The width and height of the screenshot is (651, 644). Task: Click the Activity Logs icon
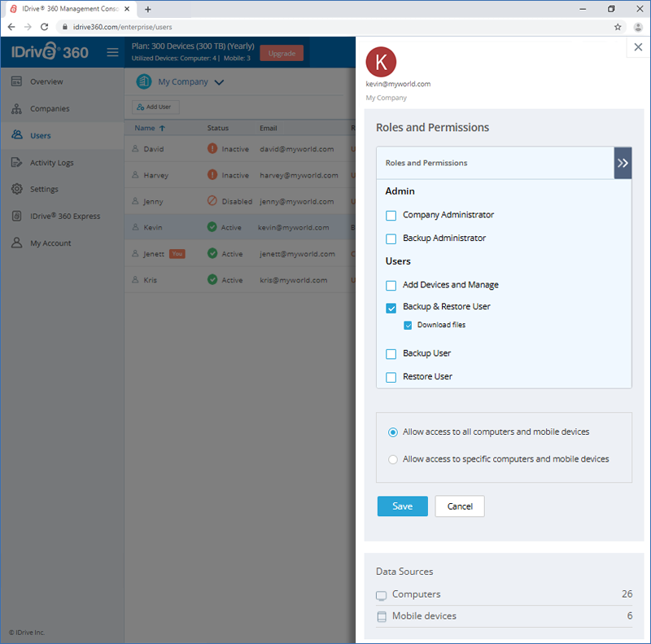pos(16,163)
